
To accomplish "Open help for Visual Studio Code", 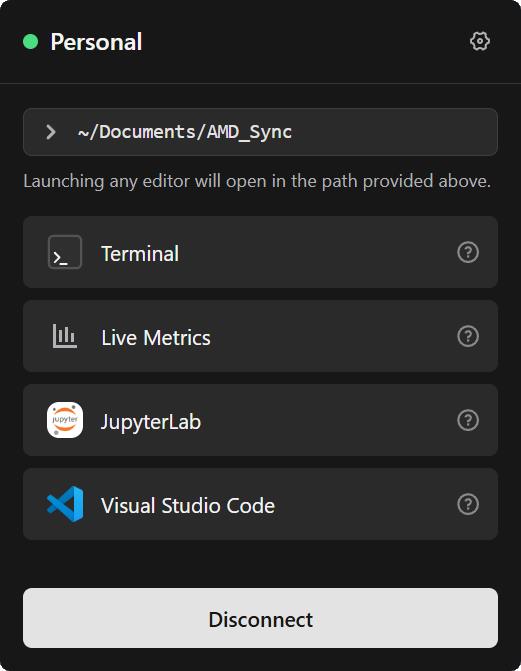I will click(x=468, y=504).
